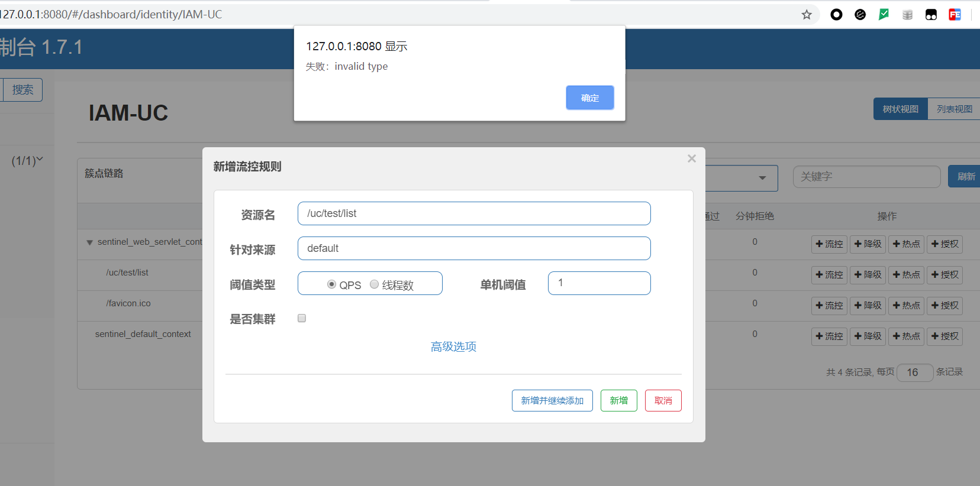This screenshot has width=980, height=486.
Task: Switch to 树状视图 tab
Action: tap(901, 109)
